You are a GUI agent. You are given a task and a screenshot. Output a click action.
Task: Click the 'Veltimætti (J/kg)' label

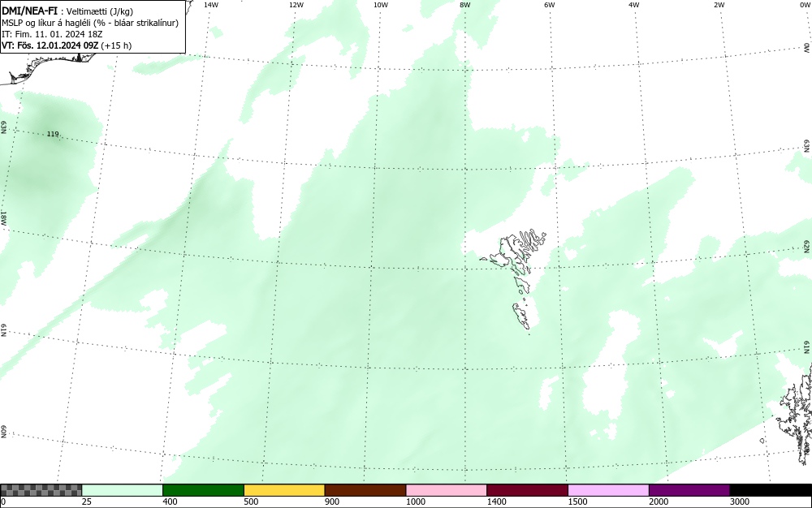[x=100, y=11]
